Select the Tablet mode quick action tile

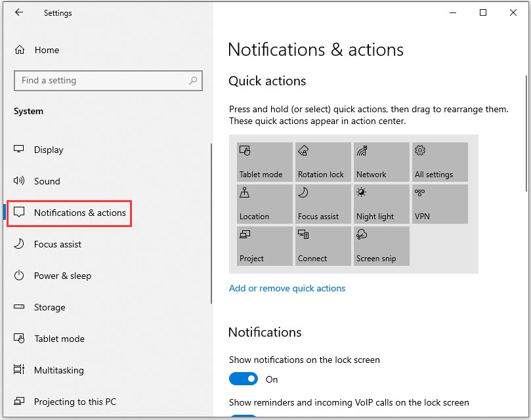click(x=264, y=161)
